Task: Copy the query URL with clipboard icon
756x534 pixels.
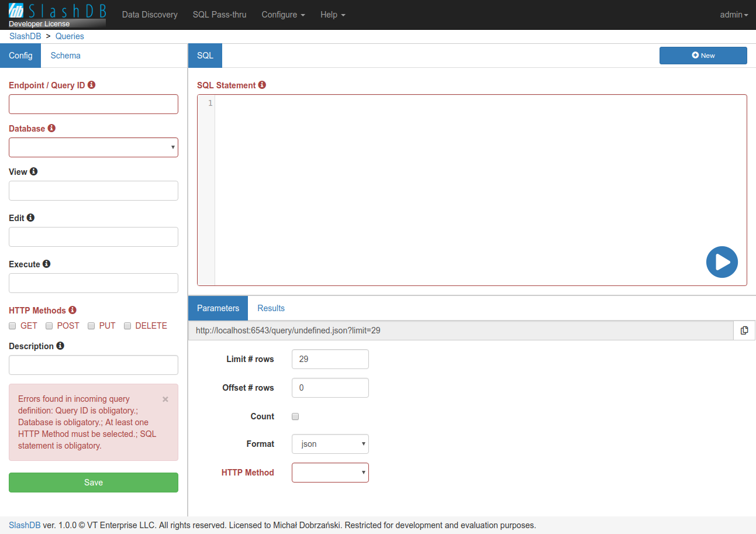Action: [x=744, y=330]
